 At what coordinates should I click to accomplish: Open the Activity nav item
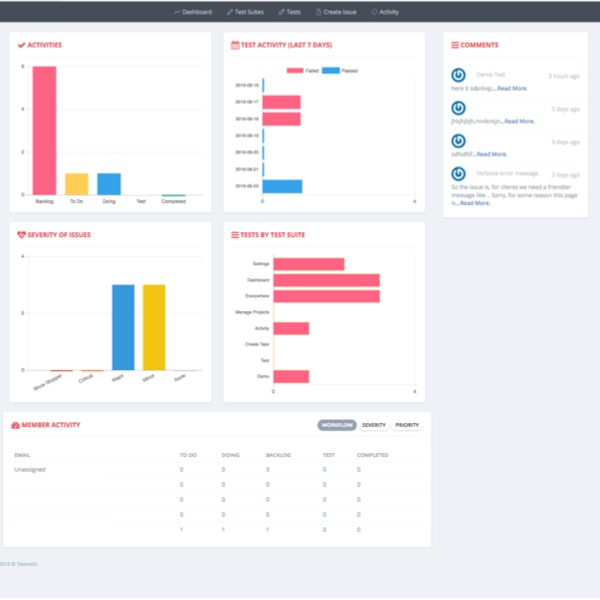click(385, 12)
